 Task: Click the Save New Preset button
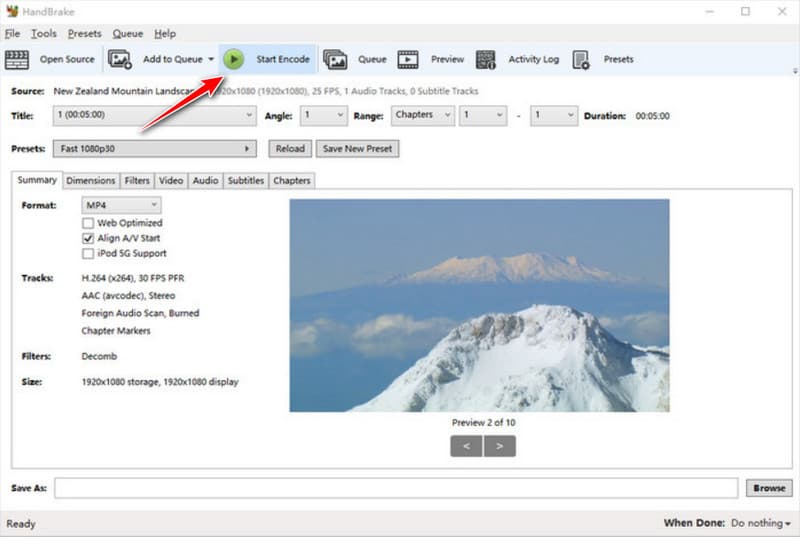pyautogui.click(x=357, y=148)
